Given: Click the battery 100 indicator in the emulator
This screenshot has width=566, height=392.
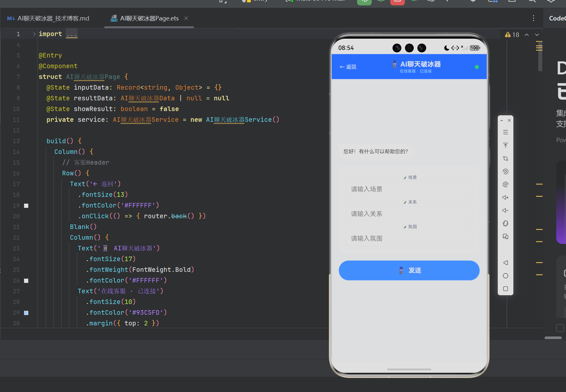Looking at the screenshot, I should [x=475, y=48].
